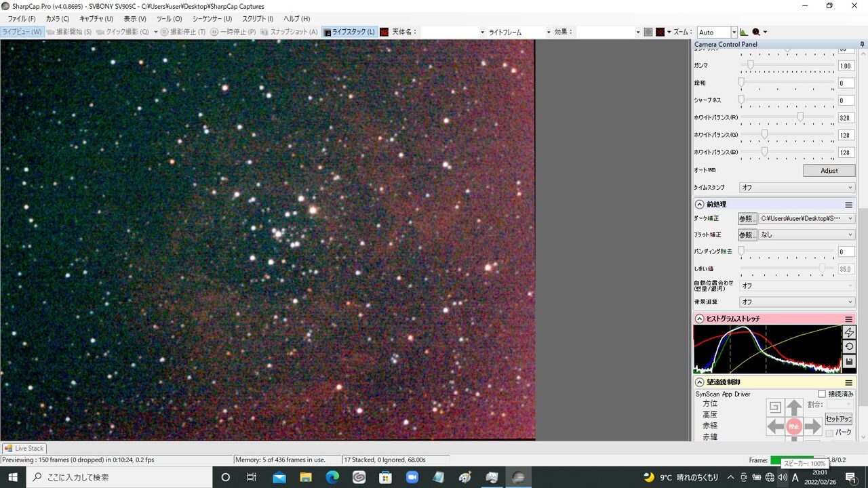This screenshot has width=868, height=488.
Task: Click 参照 browse button for dark correction
Action: pyautogui.click(x=747, y=218)
